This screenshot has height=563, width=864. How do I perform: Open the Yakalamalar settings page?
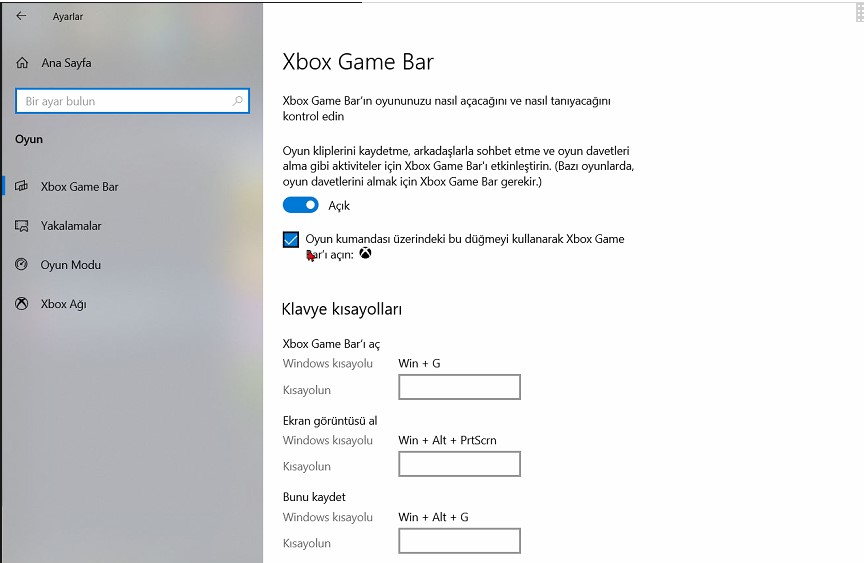[71, 226]
